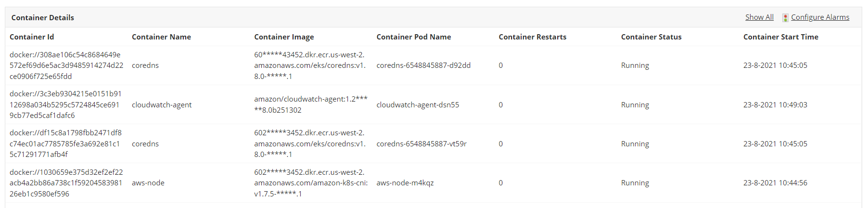Click the Configure Alarms traffic light icon
This screenshot has height=208, width=868.
[x=785, y=18]
